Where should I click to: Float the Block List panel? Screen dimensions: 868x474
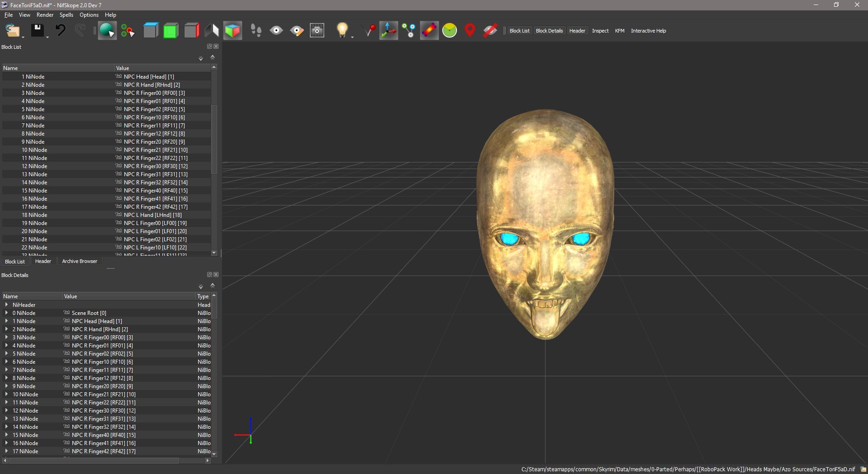(x=209, y=47)
